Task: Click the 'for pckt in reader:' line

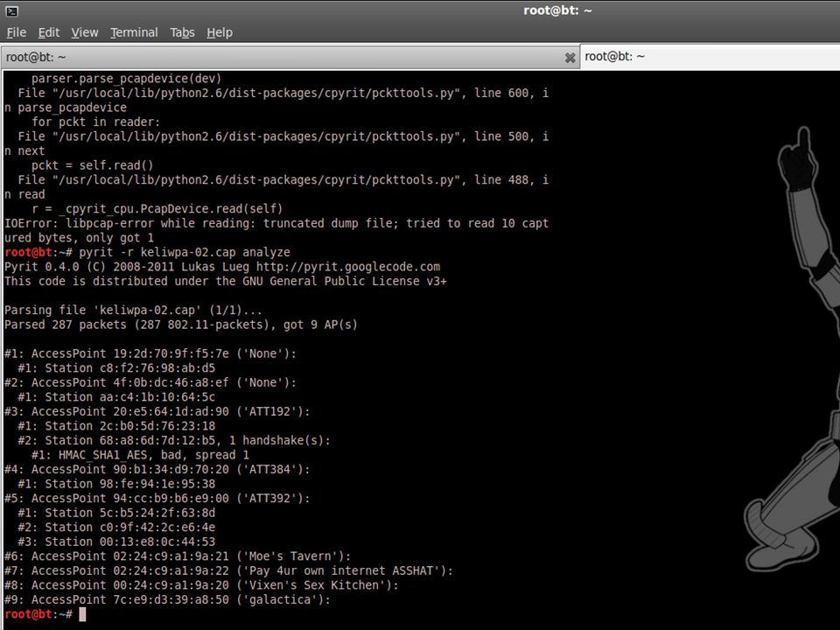Action: (x=95, y=122)
